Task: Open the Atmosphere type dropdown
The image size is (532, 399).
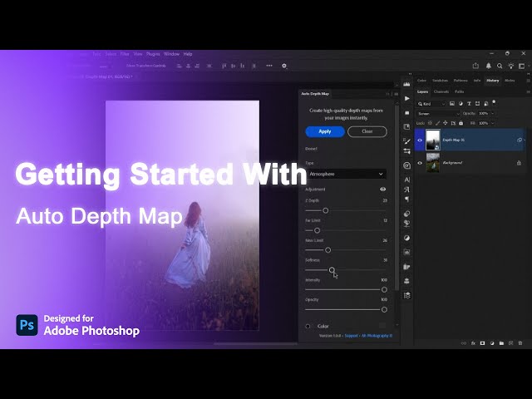Action: pos(346,174)
